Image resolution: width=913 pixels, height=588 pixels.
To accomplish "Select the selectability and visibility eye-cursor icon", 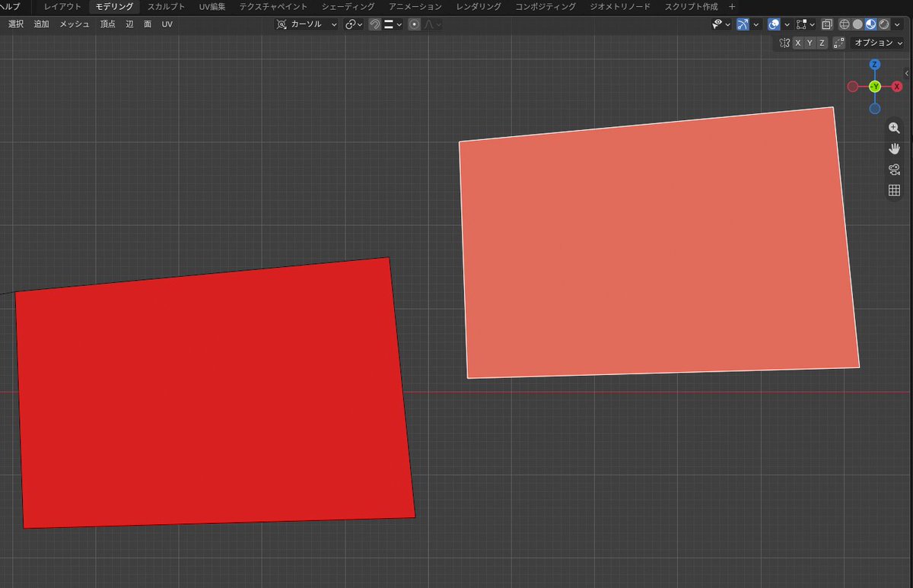I will (717, 24).
